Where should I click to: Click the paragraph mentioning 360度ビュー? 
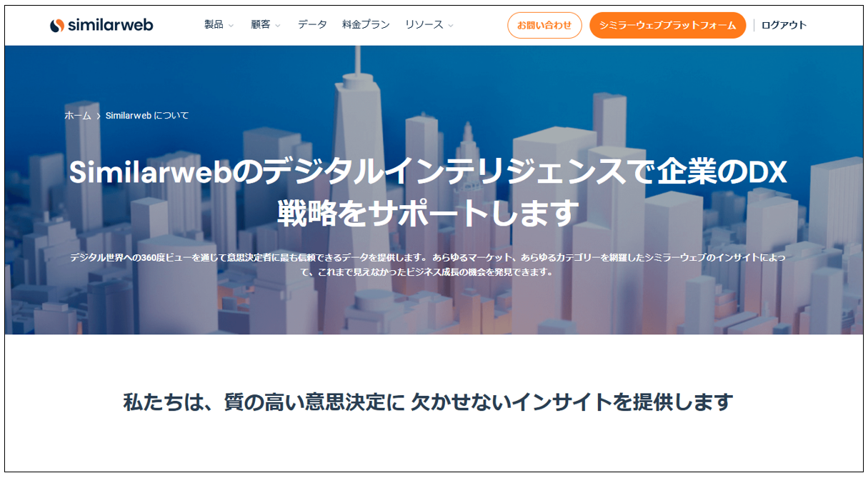428,264
